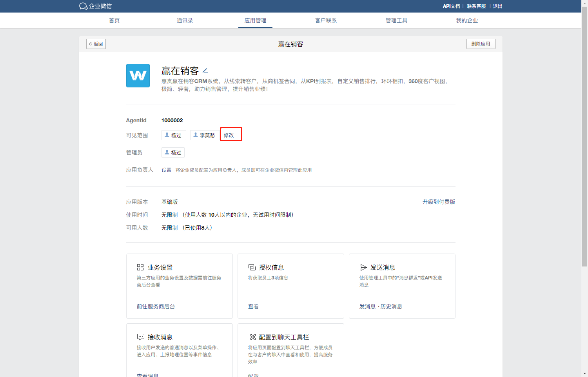Click the 返回 back button
Screen dimensions: 588x377
pos(96,44)
